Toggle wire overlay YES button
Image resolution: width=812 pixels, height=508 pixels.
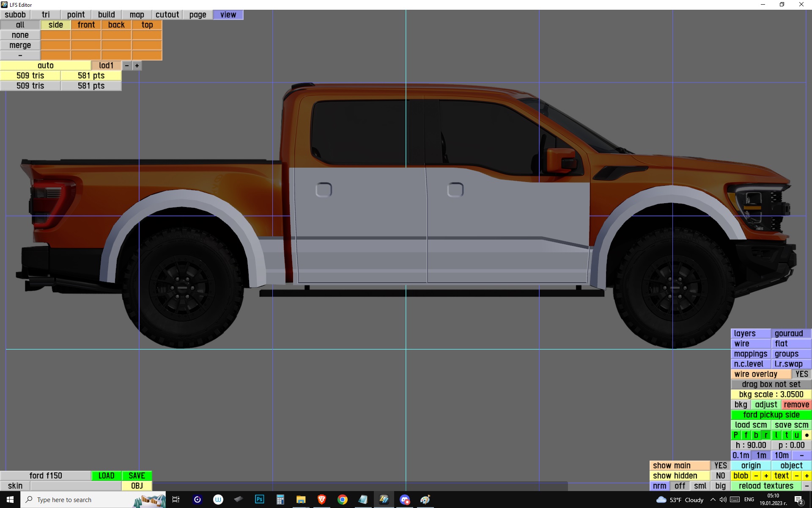click(801, 374)
